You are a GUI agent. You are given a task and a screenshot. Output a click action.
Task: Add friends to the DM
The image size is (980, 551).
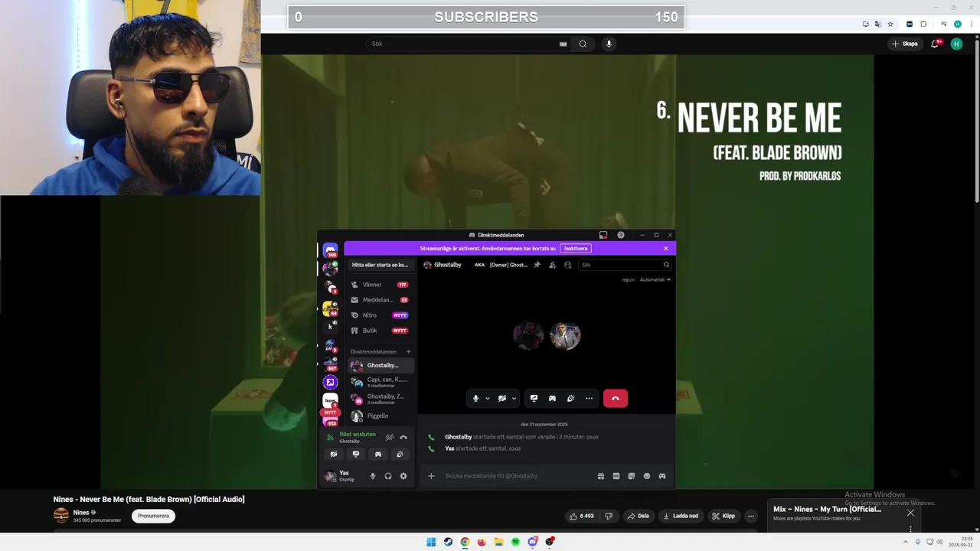(552, 265)
